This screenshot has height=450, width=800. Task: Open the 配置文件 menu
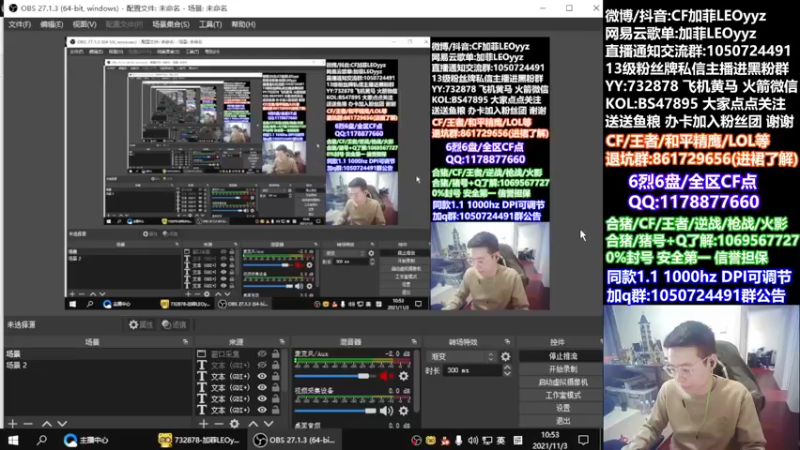click(x=124, y=24)
